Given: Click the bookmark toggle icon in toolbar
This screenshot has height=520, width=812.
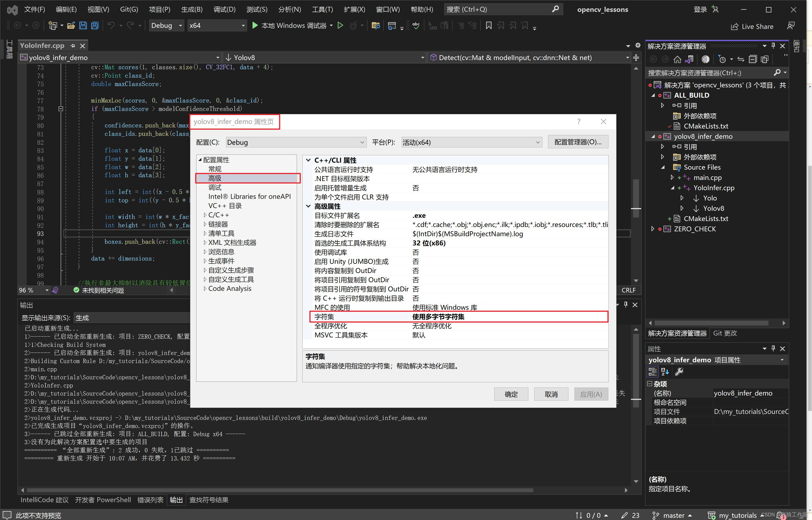Looking at the screenshot, I should click(488, 26).
